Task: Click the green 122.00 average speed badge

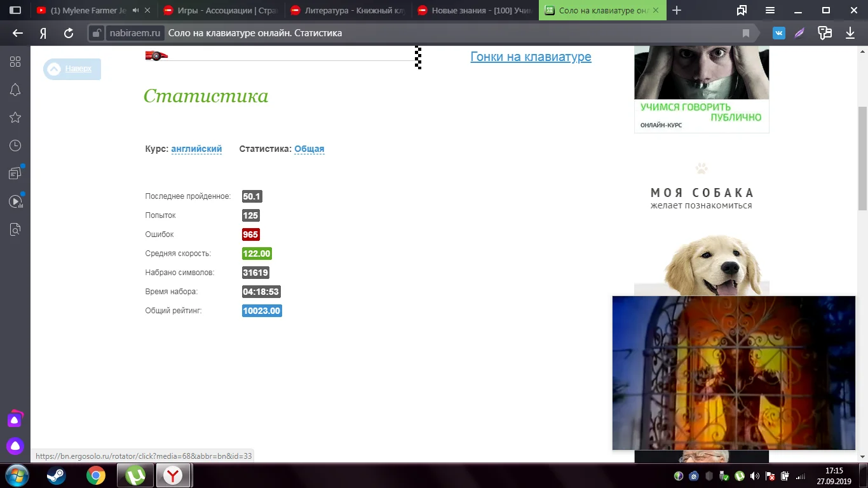Action: pyautogui.click(x=257, y=254)
